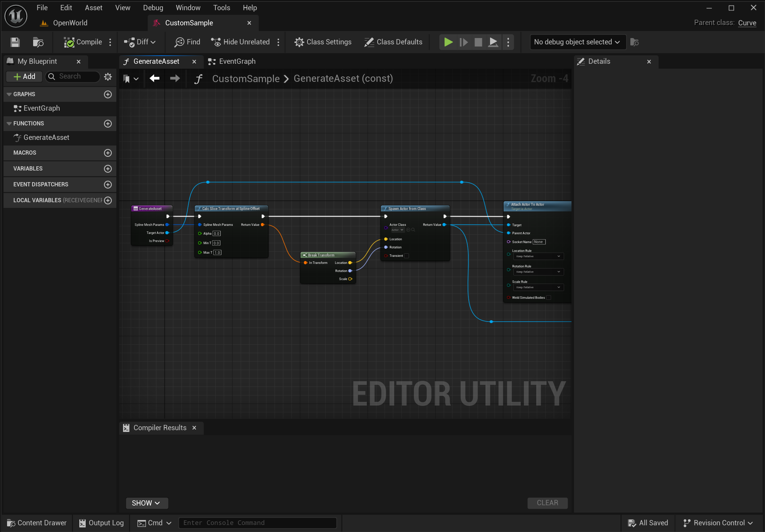Add a new function with plus icon
Screen dimensions: 765x532
click(108, 124)
